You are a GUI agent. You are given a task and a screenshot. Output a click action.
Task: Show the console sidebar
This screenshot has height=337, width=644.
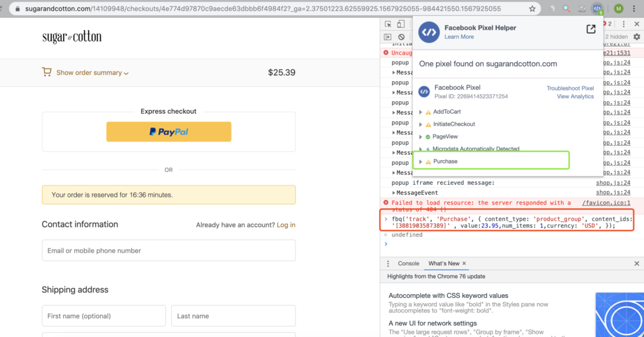click(387, 37)
